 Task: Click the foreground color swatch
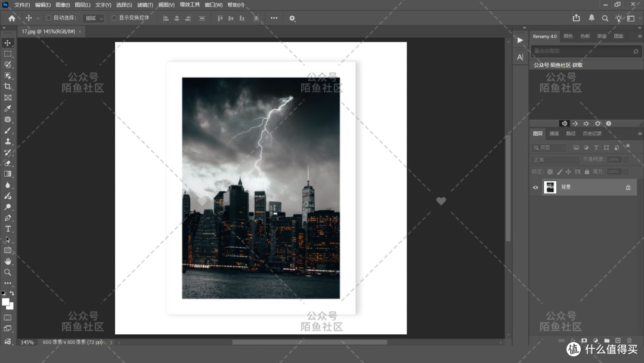[x=6, y=302]
